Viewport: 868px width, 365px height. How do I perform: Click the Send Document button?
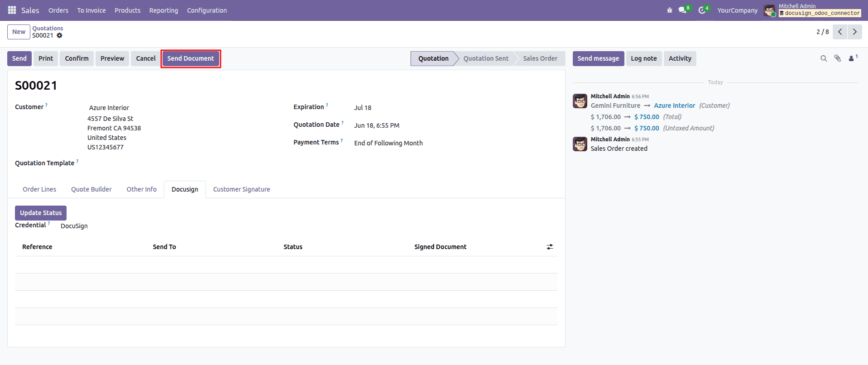point(191,58)
